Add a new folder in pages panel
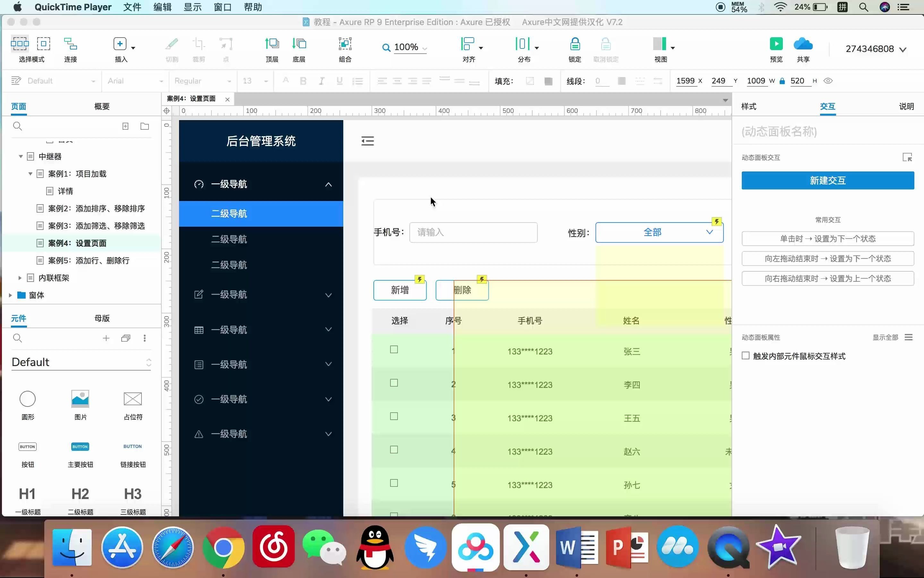The height and width of the screenshot is (578, 924). (145, 126)
